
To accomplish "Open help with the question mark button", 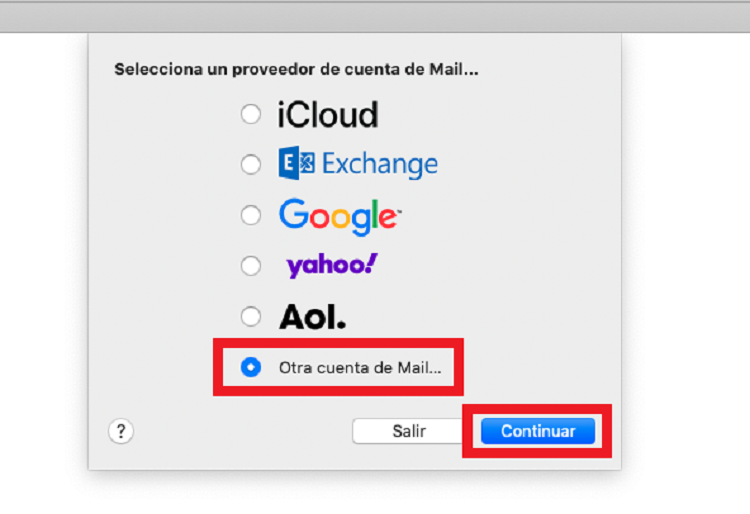I will click(121, 431).
